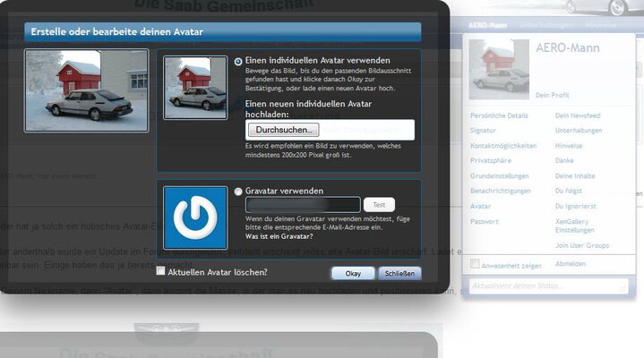644x358 pixels.
Task: Open 'Benachrichtigungen' in the account menu
Action: point(501,191)
